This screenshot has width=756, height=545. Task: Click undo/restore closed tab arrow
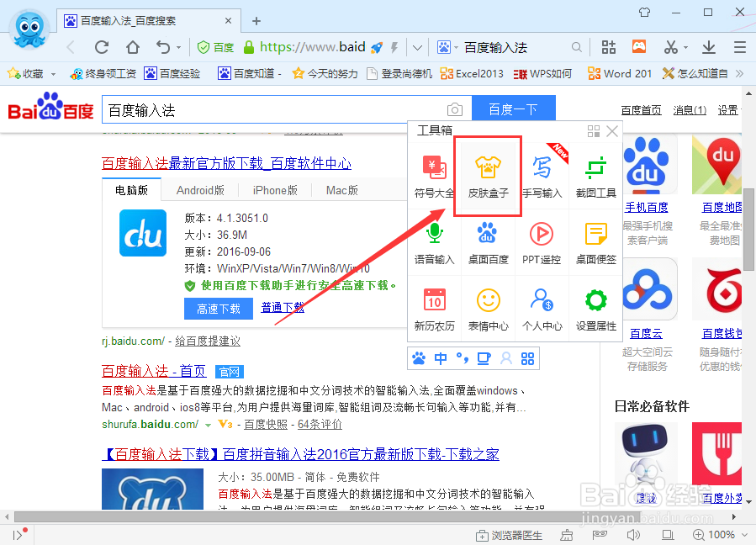click(x=163, y=47)
